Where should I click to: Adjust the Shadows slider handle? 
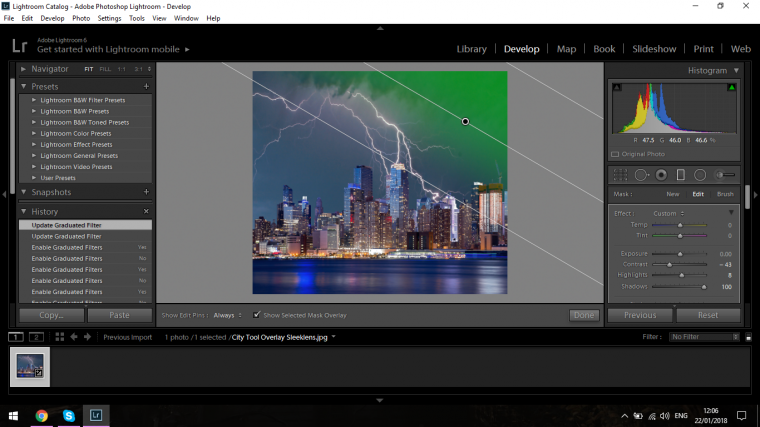704,287
